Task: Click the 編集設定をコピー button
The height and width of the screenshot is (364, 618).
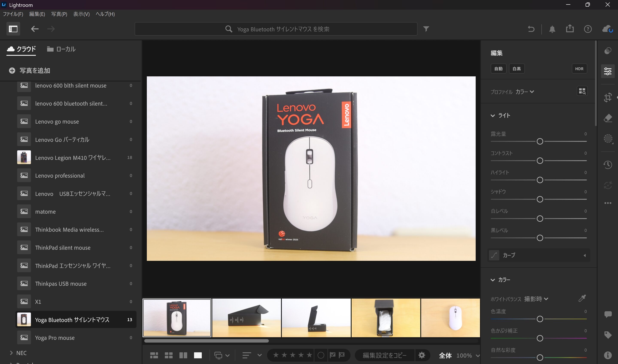Action: 384,355
